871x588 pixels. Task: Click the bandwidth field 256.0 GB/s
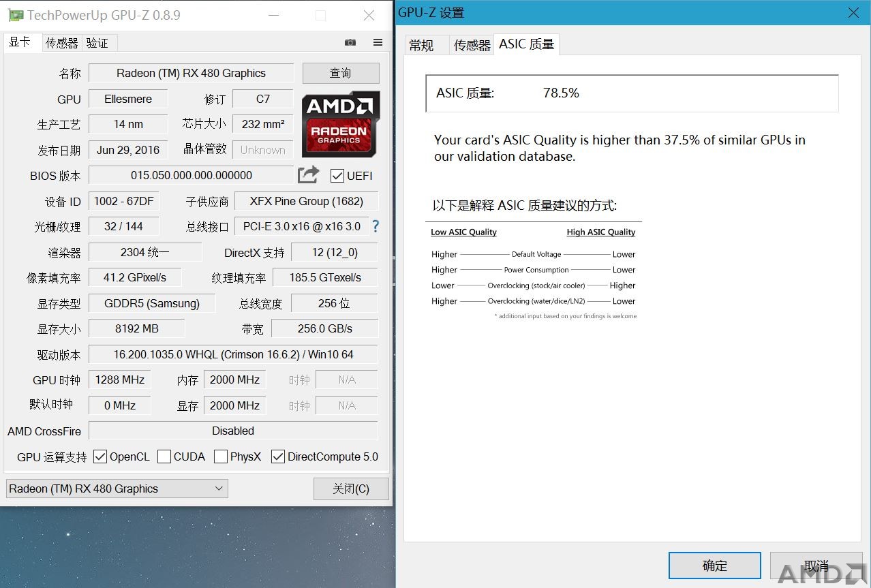click(x=325, y=328)
